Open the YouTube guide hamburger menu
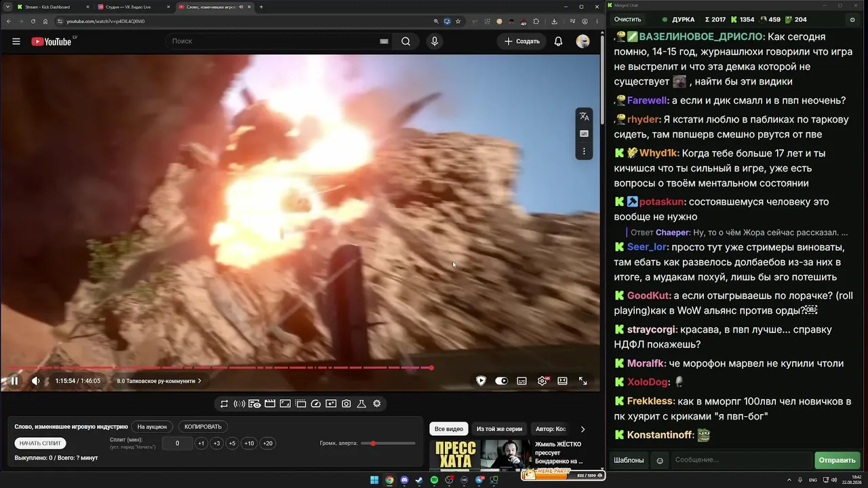This screenshot has height=488, width=868. point(16,41)
